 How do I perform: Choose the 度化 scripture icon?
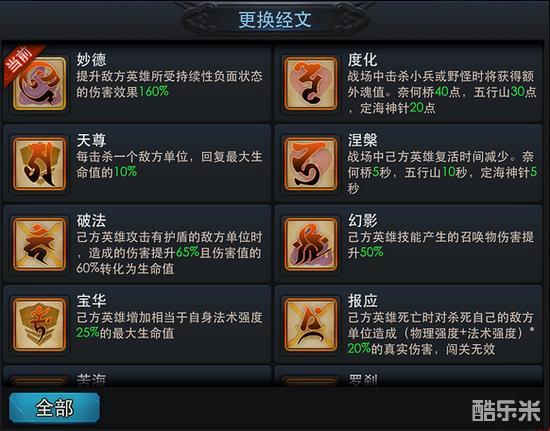point(311,83)
